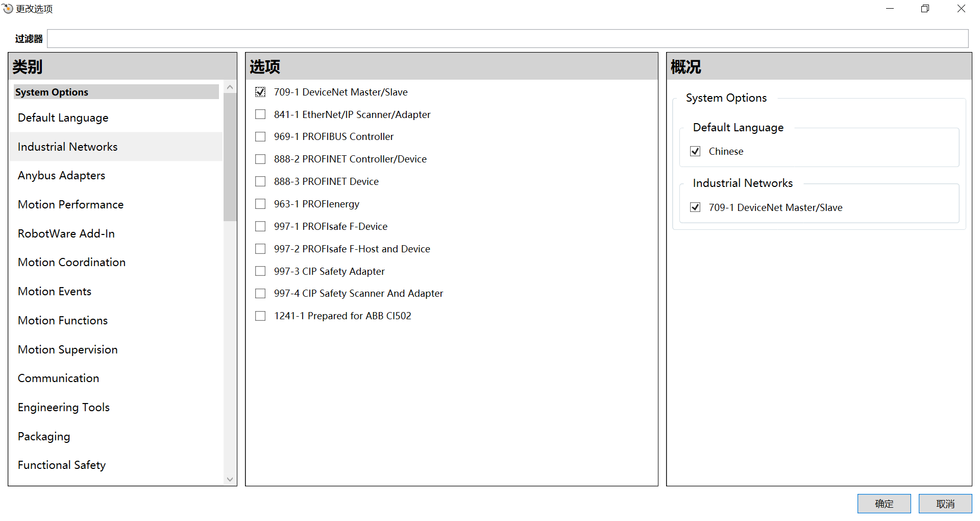Uncheck 709-1 DeviceNet in overview summary
The height and width of the screenshot is (521, 980).
coord(695,207)
